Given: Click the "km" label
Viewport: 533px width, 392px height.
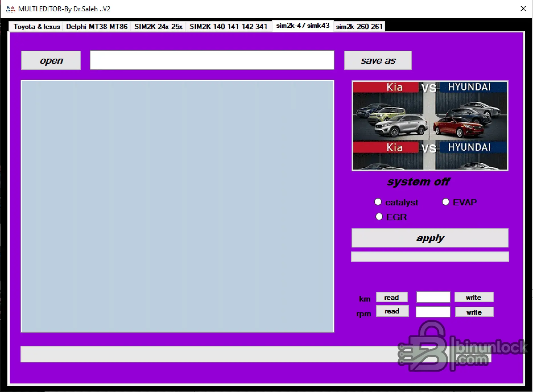Looking at the screenshot, I should click(x=365, y=299).
